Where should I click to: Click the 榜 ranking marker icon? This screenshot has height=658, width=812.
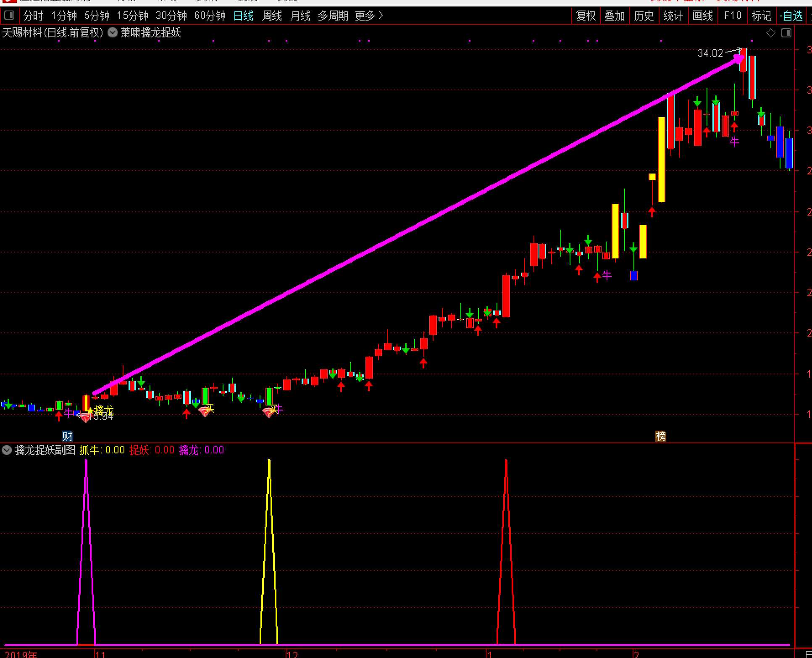(661, 436)
